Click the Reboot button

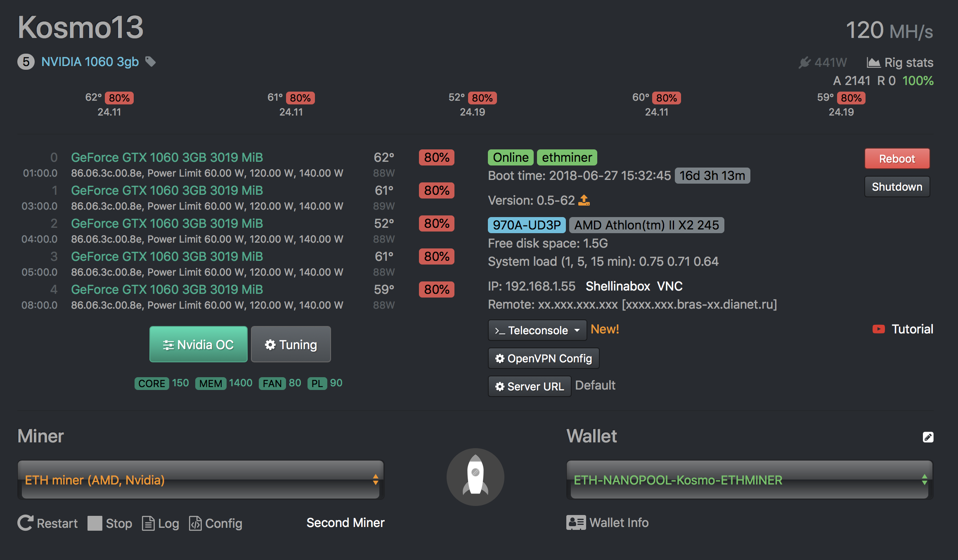coord(897,158)
